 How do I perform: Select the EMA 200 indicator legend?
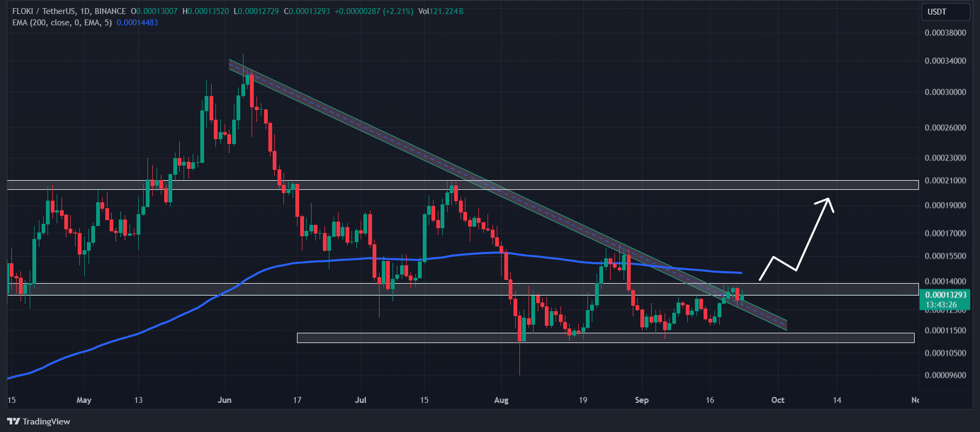pyautogui.click(x=62, y=23)
